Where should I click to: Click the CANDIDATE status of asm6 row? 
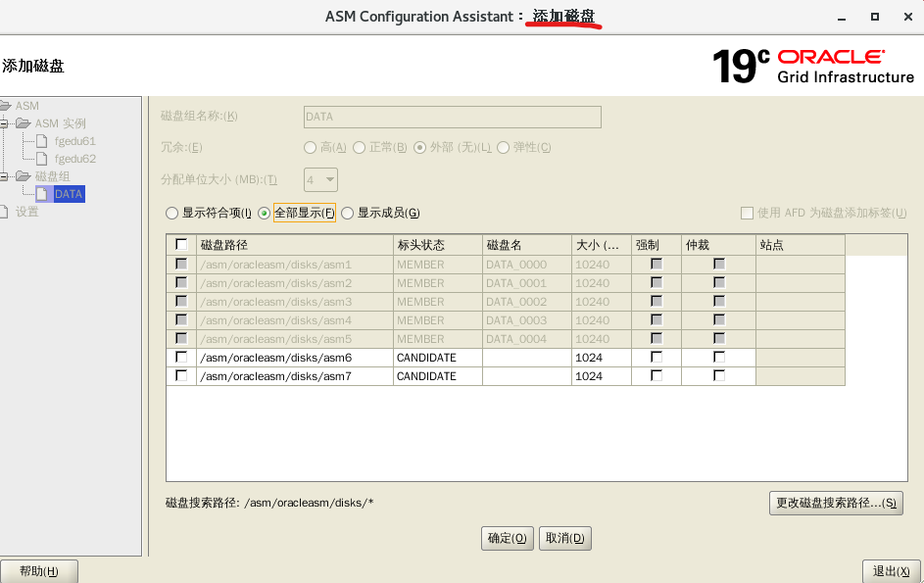438,358
